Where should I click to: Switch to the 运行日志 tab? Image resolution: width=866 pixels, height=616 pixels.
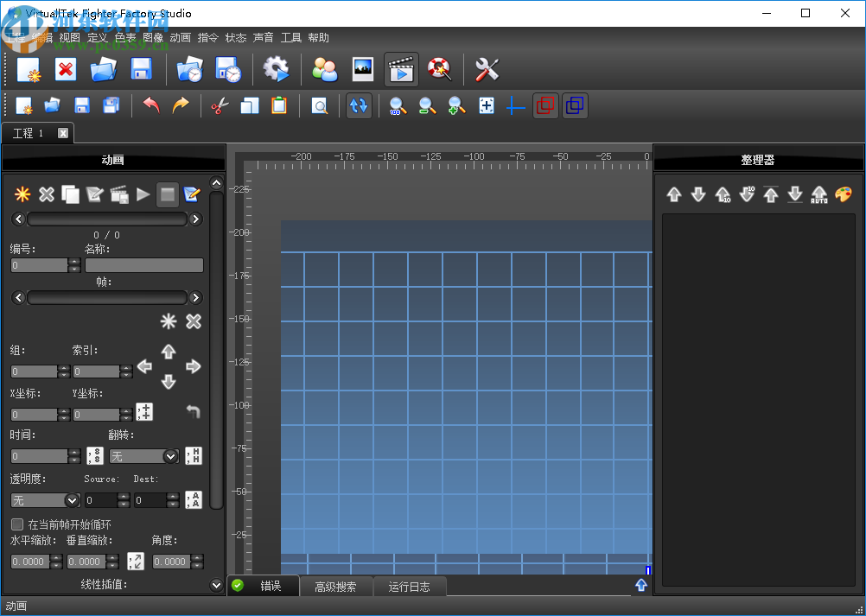click(x=409, y=587)
